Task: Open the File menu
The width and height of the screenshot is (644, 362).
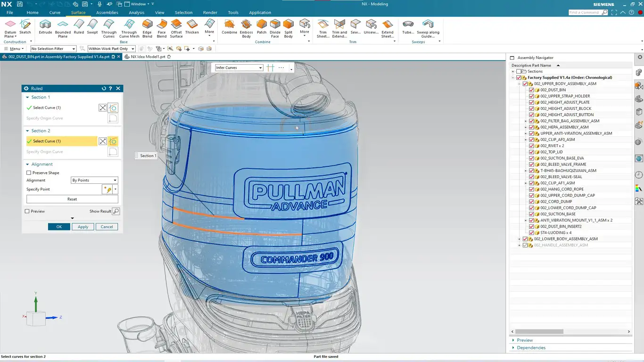Action: pyautogui.click(x=9, y=13)
